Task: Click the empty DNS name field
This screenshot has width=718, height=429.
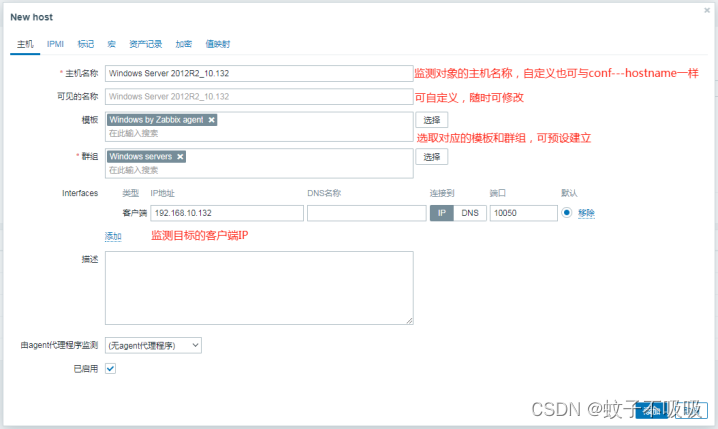Action: 367,213
